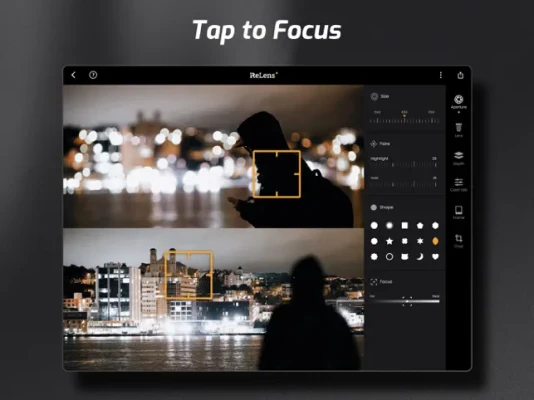Open the color adjustment sliders tool
Viewport: 534px width, 400px height.
pyautogui.click(x=458, y=185)
